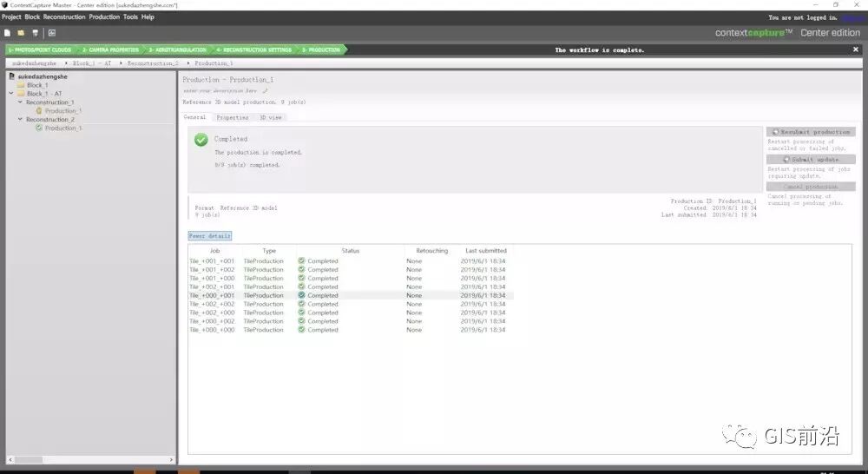This screenshot has height=474, width=868.
Task: Select the Reconstruction_1 label in the tree
Action: [49, 102]
